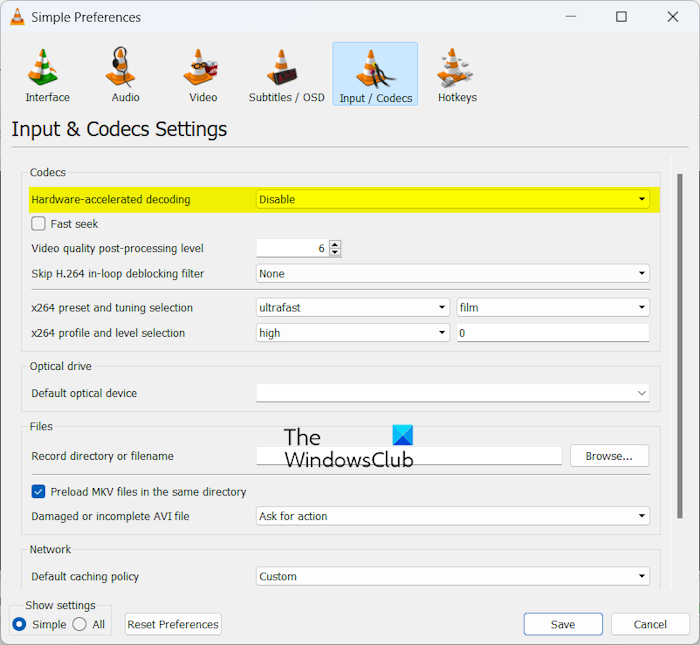Click Reset Preferences button

coord(173,624)
